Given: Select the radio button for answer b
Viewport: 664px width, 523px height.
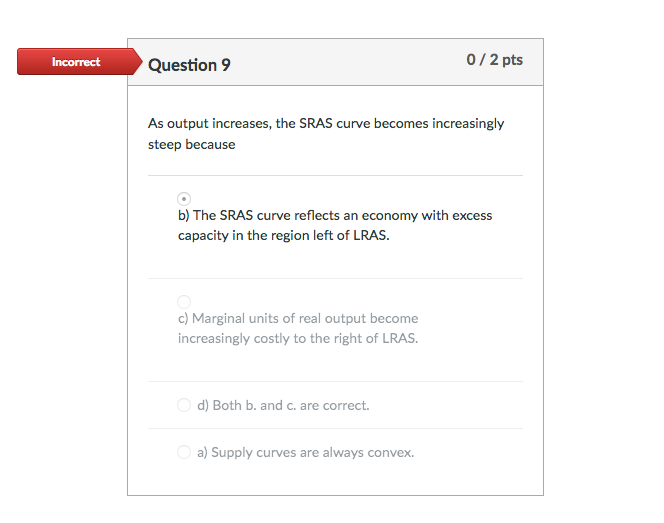Looking at the screenshot, I should [x=184, y=199].
